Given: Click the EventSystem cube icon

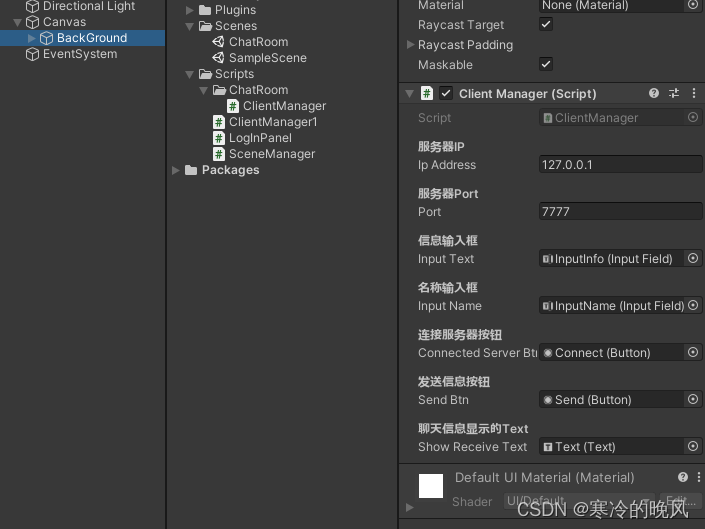Looking at the screenshot, I should pos(32,54).
